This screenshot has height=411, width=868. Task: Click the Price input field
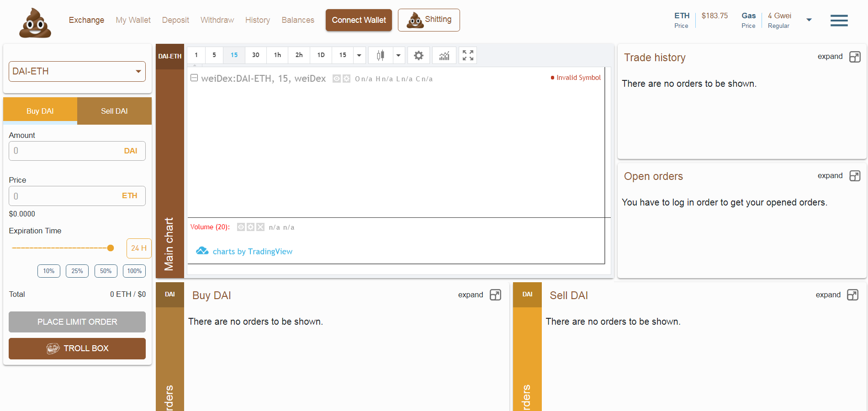coord(77,196)
